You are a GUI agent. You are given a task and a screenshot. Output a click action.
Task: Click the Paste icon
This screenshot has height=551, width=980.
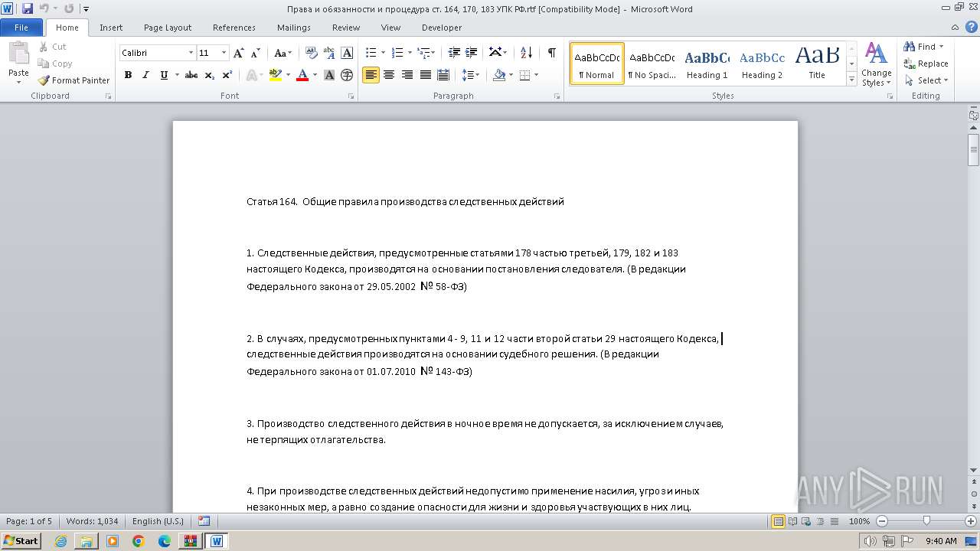coord(18,55)
